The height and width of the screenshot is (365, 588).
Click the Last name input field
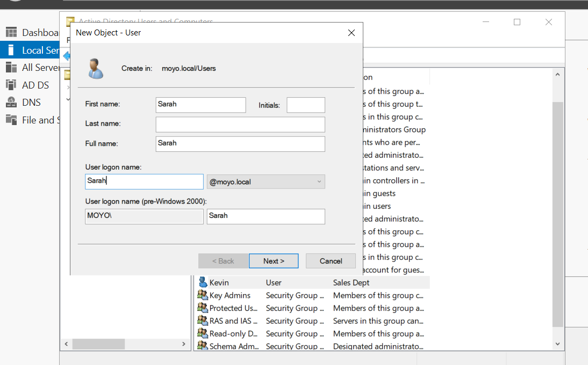coord(240,125)
